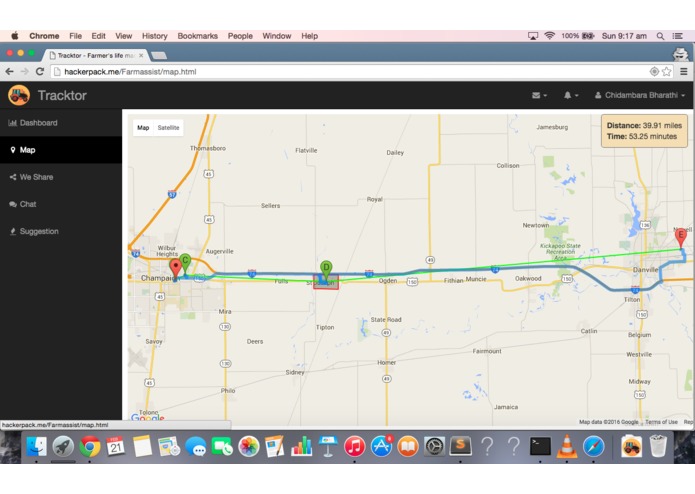Click the red marker near Champaign

176,269
